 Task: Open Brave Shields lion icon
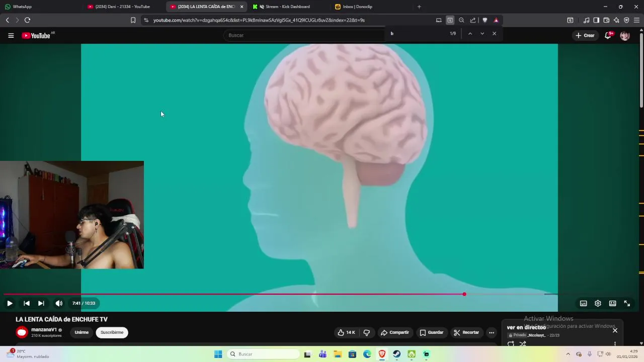(x=485, y=20)
